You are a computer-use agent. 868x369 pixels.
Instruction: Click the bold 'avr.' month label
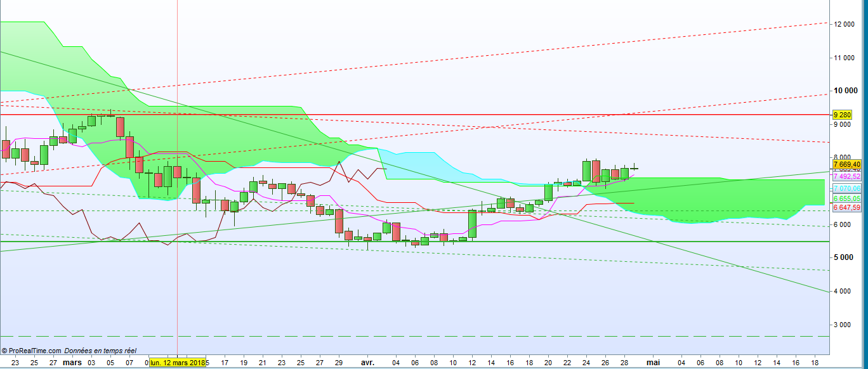click(367, 363)
